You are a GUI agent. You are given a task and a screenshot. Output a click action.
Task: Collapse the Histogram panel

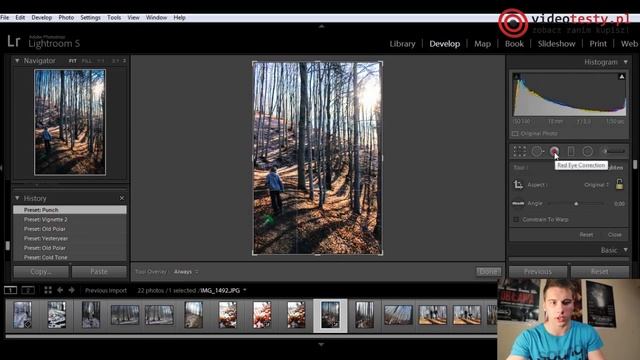pyautogui.click(x=625, y=62)
